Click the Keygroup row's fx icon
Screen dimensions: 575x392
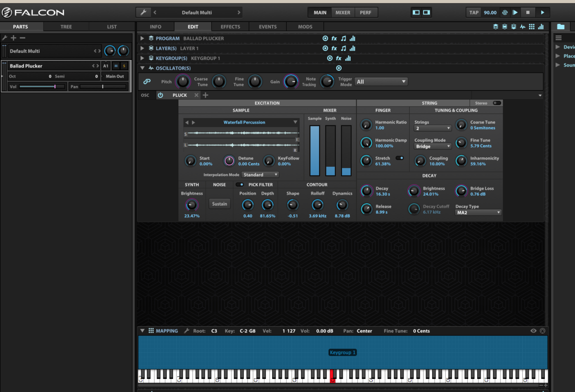(x=338, y=58)
